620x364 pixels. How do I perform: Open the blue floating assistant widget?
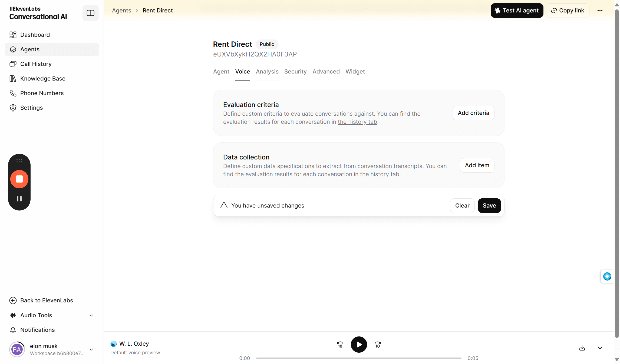(607, 276)
